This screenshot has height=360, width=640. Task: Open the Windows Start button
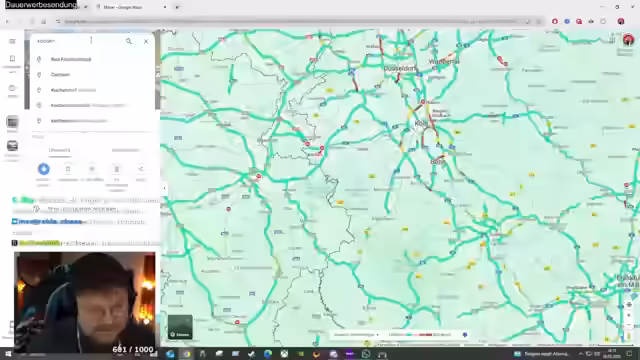[x=8, y=354]
